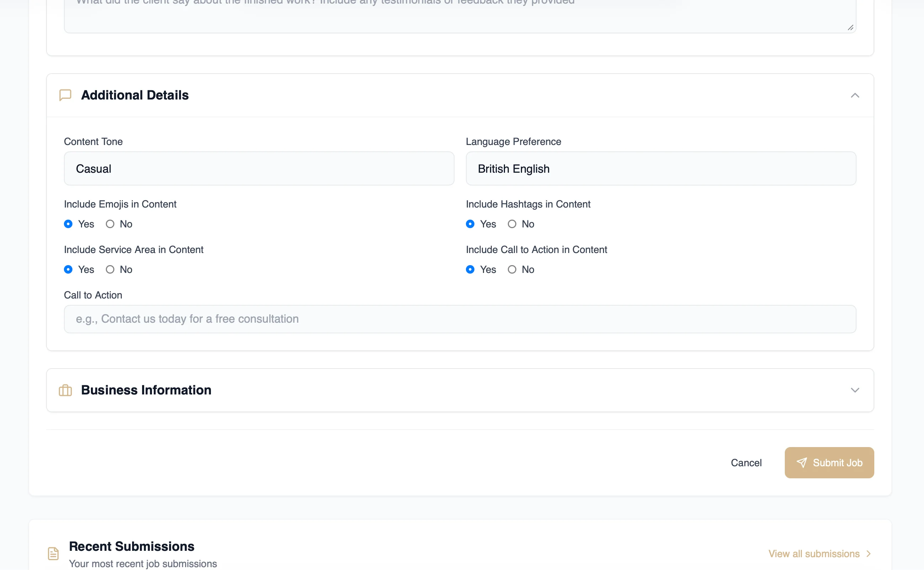924x570 pixels.
Task: Select No for Include Service Area in Content
Action: tap(110, 270)
